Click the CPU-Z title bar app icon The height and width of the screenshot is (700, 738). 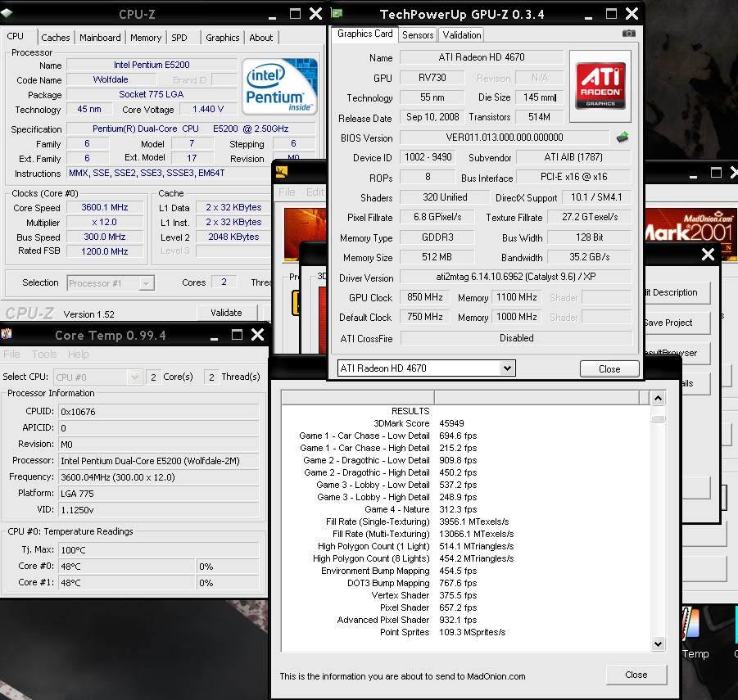pyautogui.click(x=6, y=14)
